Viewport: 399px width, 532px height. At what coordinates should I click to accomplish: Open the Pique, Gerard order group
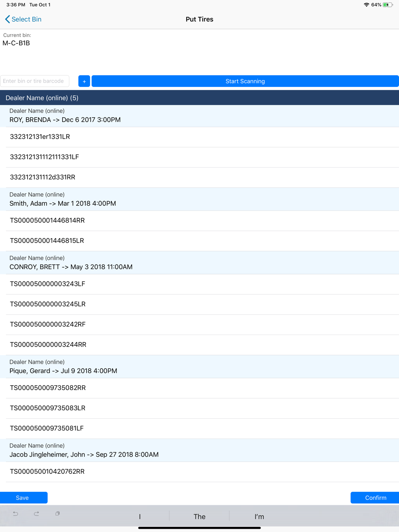point(199,366)
